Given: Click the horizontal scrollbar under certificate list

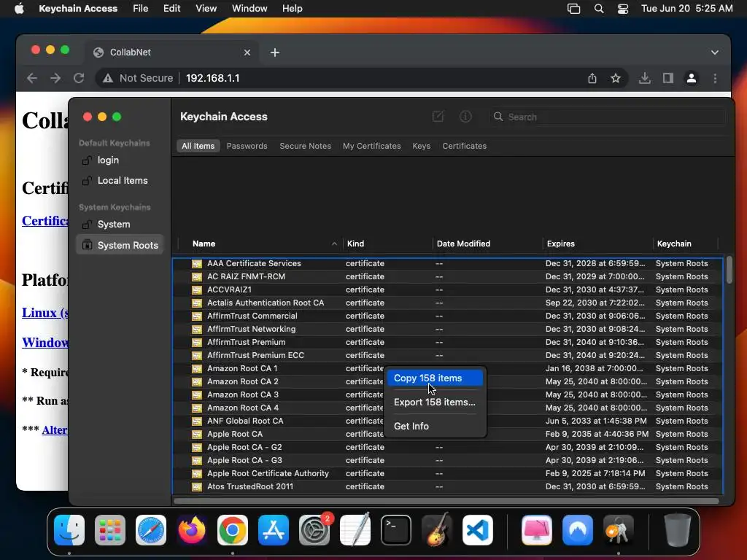Looking at the screenshot, I should point(446,500).
